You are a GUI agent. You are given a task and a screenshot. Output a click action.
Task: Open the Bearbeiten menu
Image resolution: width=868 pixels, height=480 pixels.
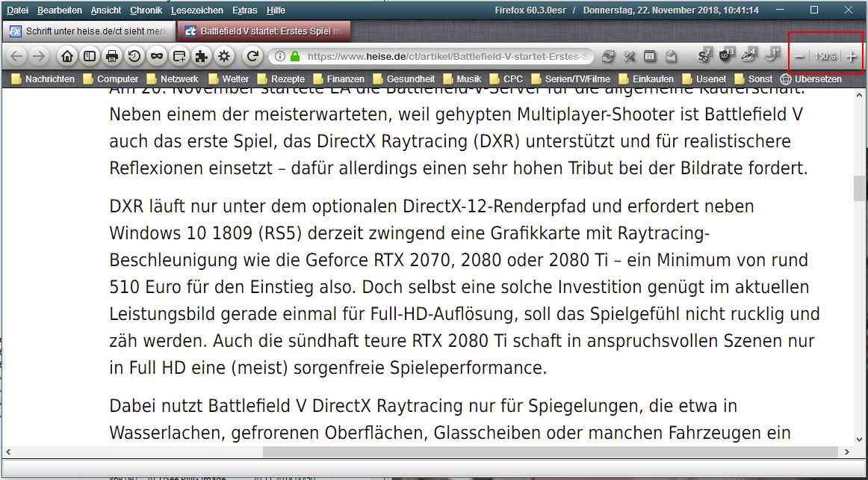60,10
